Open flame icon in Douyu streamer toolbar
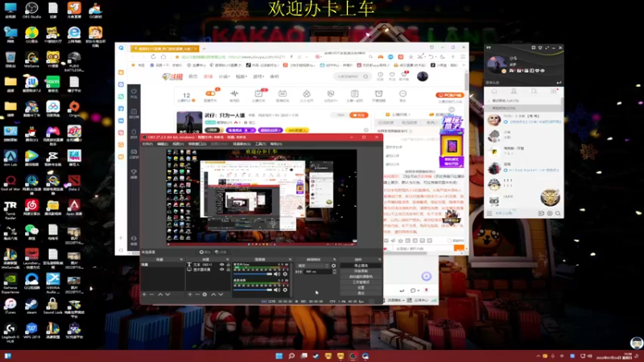Screen dimensions: 644x362 pos(307,95)
